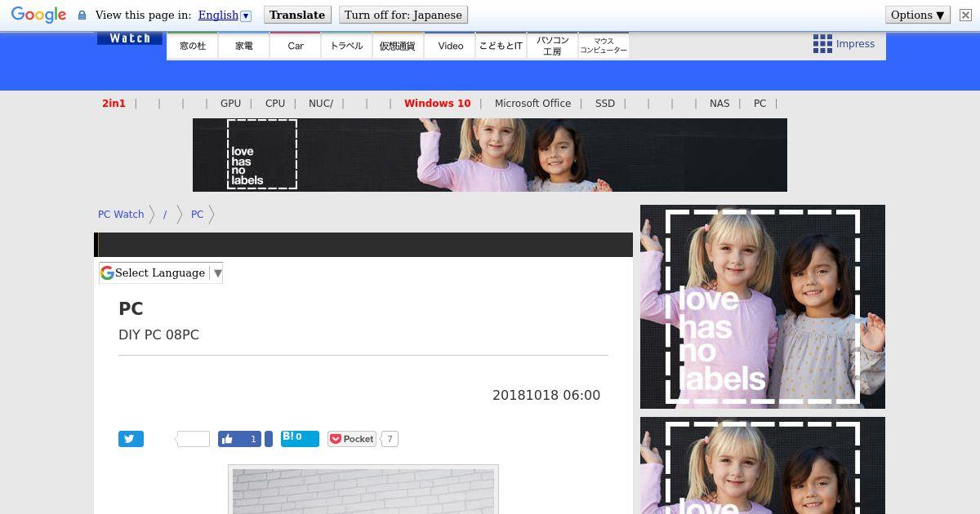Close the Google translate bar

tap(965, 15)
